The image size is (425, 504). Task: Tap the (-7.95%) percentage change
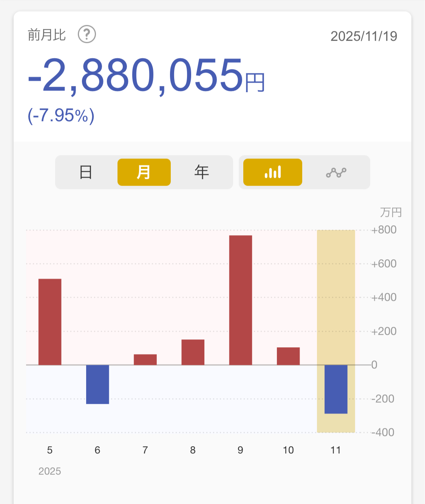pos(61,116)
